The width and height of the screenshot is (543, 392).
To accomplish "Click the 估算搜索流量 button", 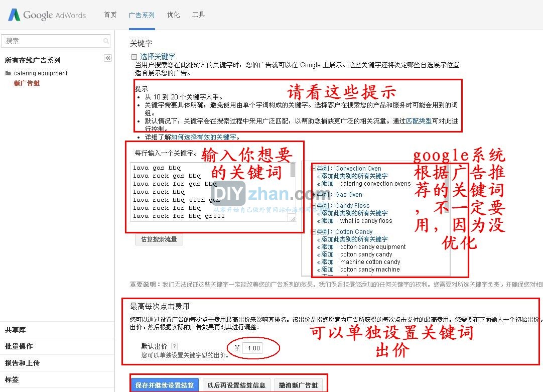I will coord(159,239).
